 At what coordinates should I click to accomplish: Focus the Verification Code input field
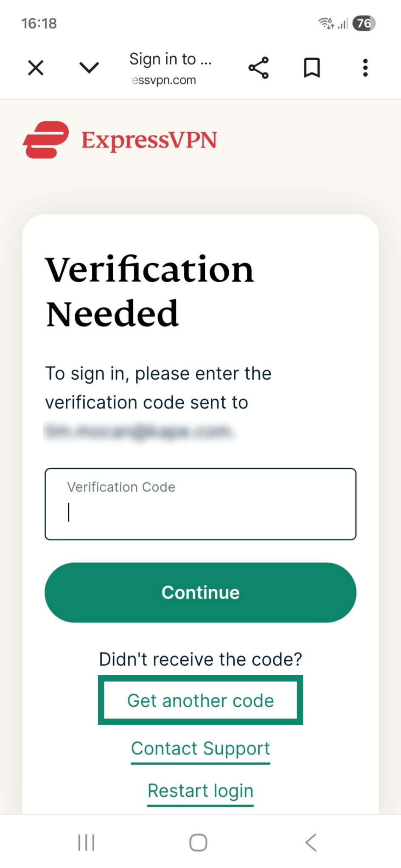tap(200, 504)
